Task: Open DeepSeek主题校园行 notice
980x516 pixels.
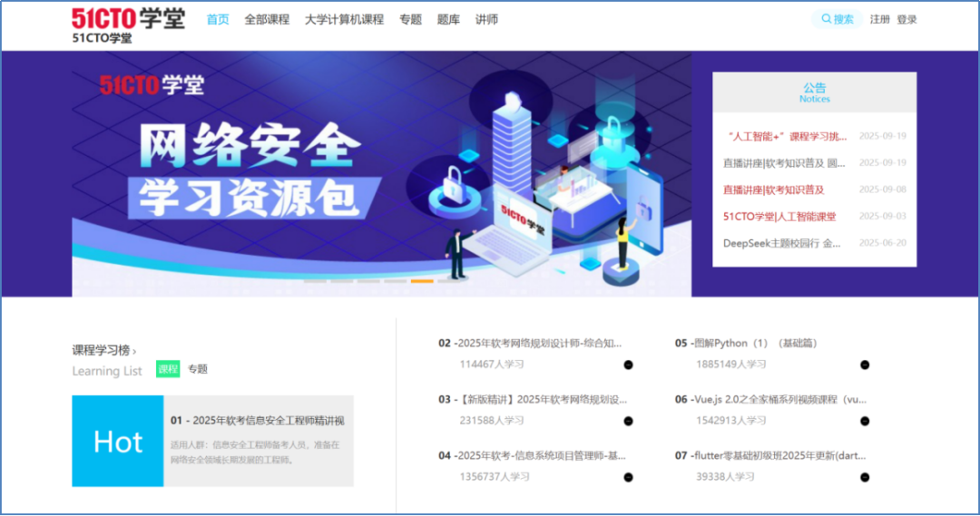Action: coord(782,243)
